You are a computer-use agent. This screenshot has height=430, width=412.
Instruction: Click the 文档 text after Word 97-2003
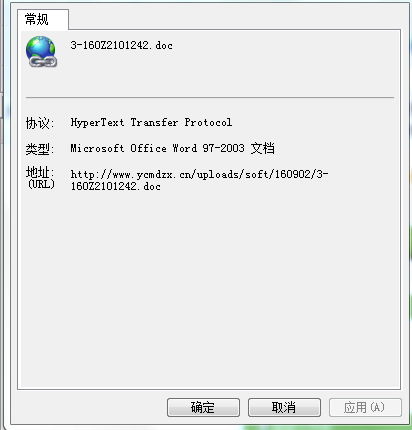click(x=263, y=148)
